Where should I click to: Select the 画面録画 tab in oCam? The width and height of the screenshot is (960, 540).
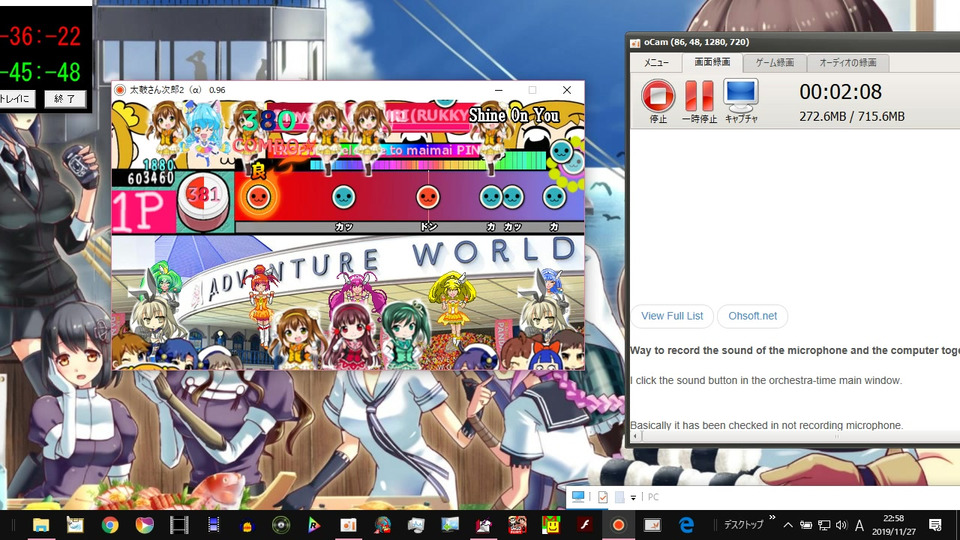pos(712,62)
